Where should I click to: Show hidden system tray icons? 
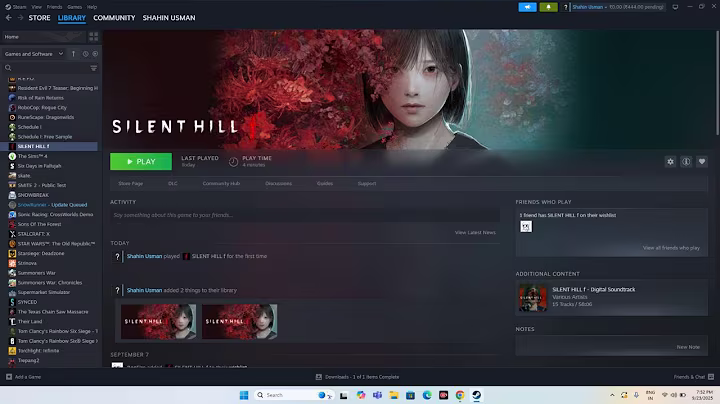click(x=612, y=395)
